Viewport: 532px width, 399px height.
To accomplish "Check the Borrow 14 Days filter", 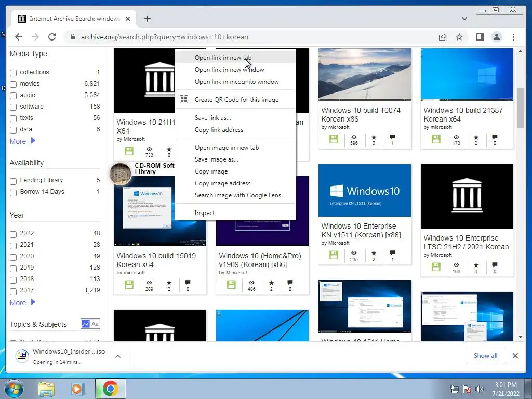I will pos(13,193).
